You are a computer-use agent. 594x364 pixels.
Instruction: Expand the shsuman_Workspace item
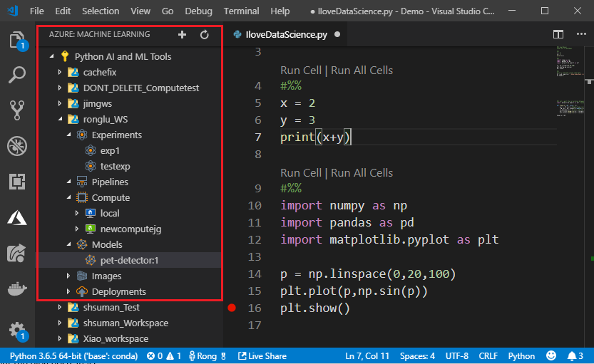[59, 323]
